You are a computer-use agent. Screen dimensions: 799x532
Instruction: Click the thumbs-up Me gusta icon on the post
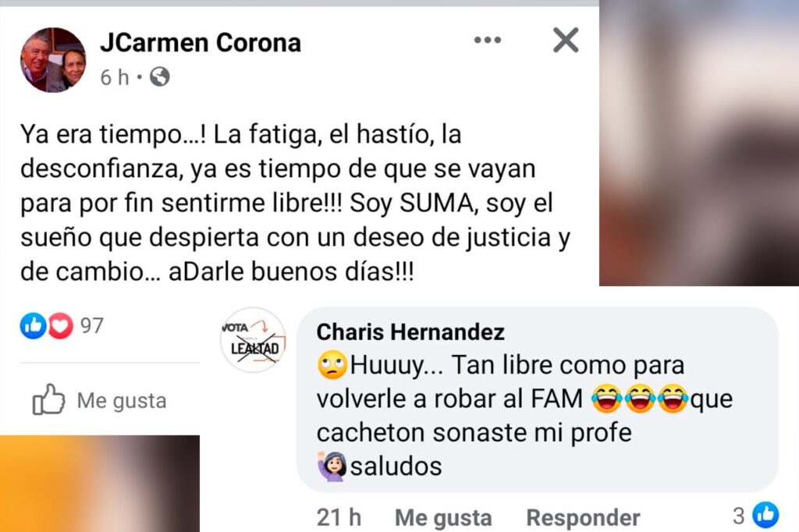48,399
